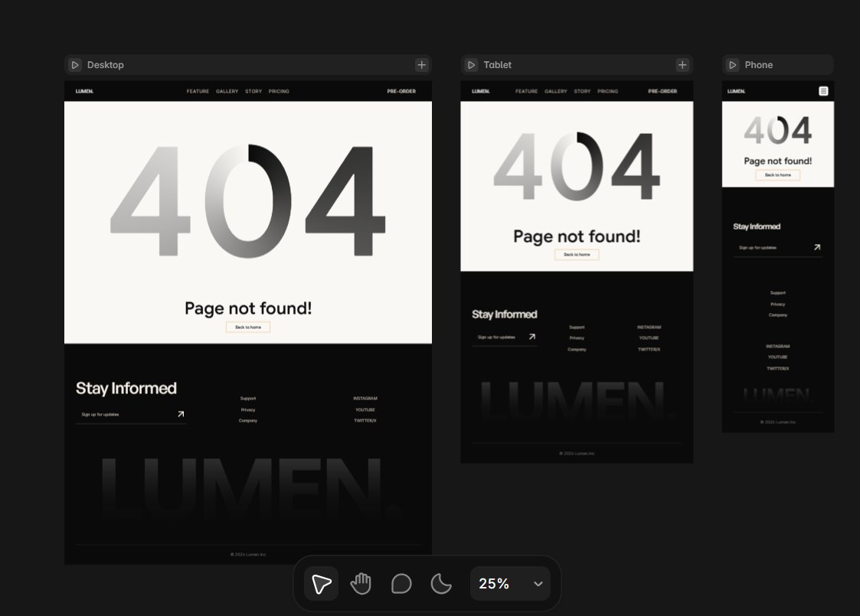The height and width of the screenshot is (616, 860).
Task: Select Tablet 'Stay Informed' heading
Action: (505, 314)
